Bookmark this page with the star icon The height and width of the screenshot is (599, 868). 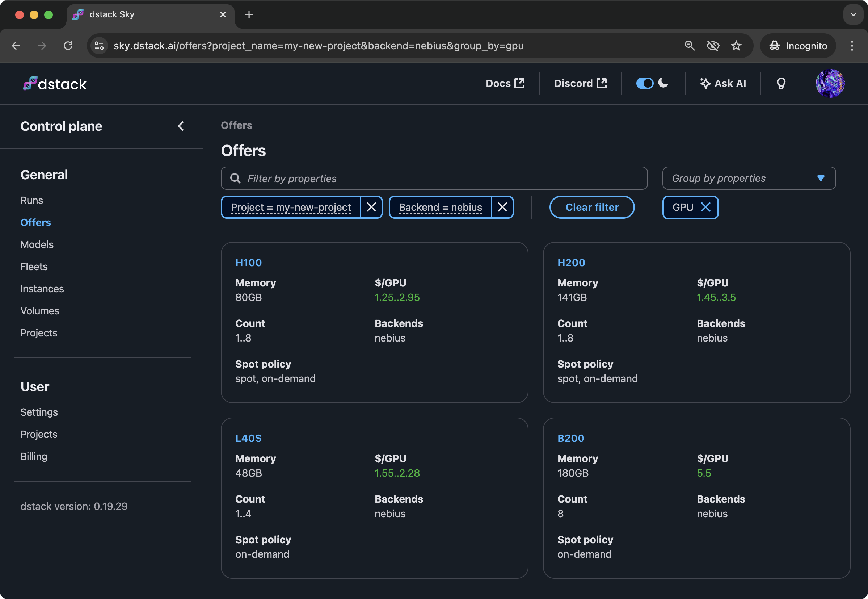(x=736, y=46)
